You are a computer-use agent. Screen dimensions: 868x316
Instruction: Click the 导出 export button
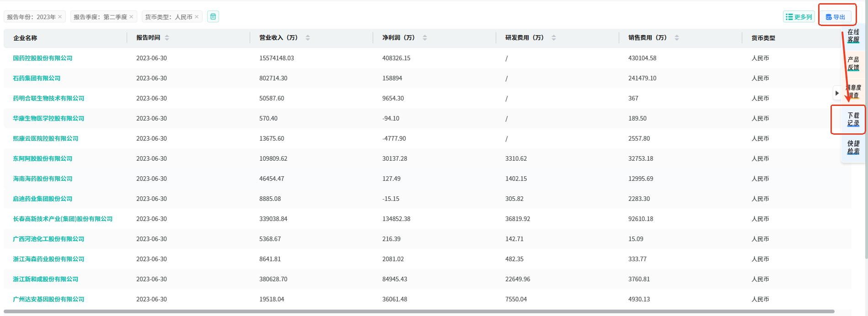(836, 17)
